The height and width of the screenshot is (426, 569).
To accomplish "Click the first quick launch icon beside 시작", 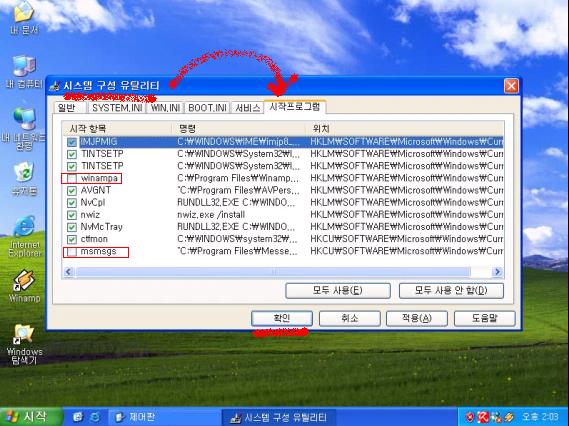I will point(78,417).
